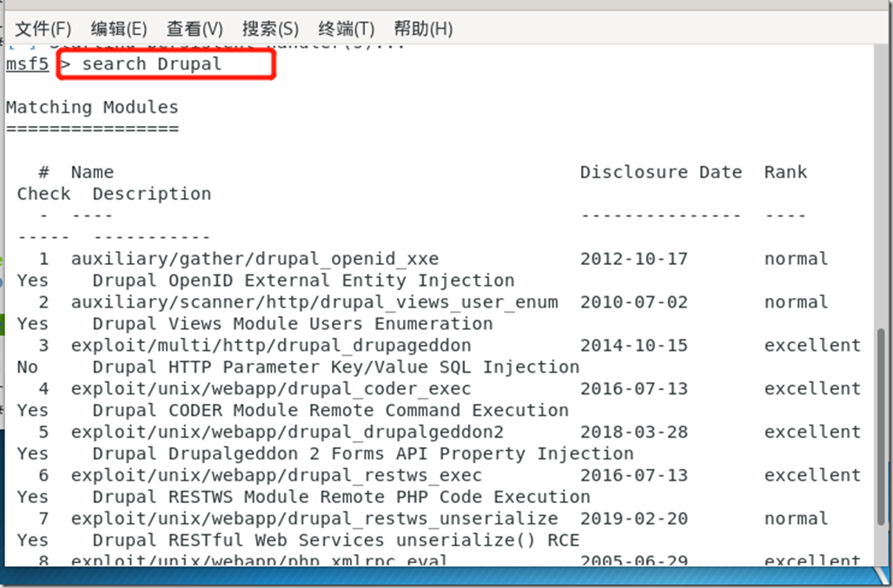Click 'Drupal Drupalgeddon 2 Forms API Property Injection'
The width and height of the screenshot is (893, 588).
pos(363,453)
